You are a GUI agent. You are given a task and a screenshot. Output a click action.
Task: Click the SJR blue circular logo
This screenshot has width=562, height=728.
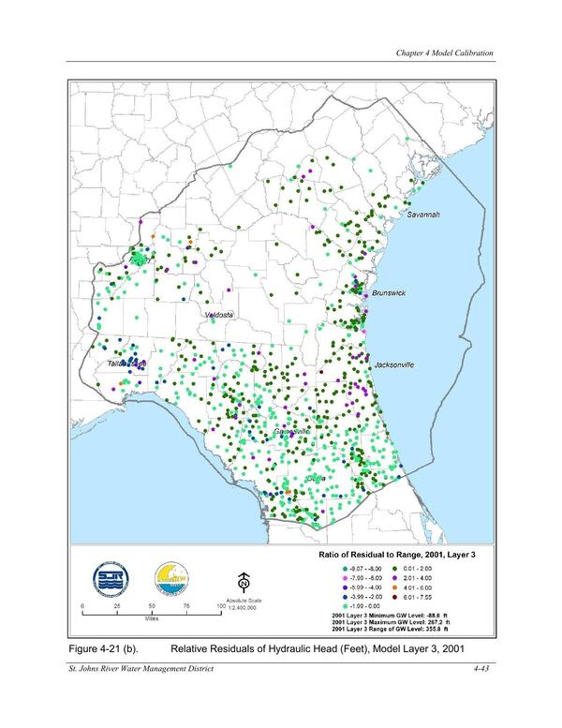111,579
